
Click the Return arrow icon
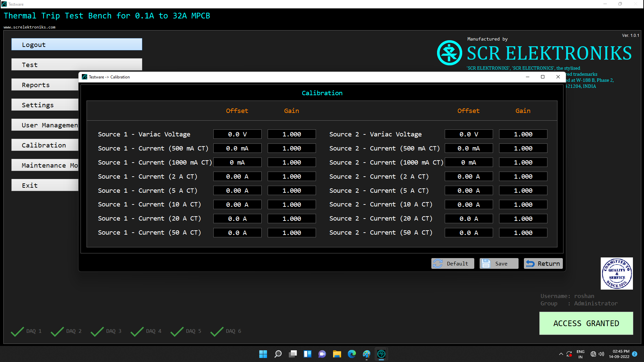pyautogui.click(x=530, y=264)
